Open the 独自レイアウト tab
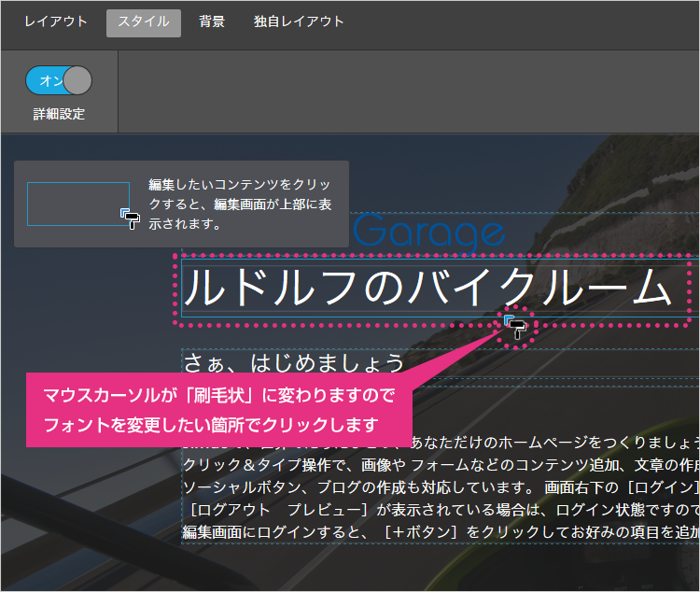This screenshot has height=592, width=700. (x=299, y=21)
